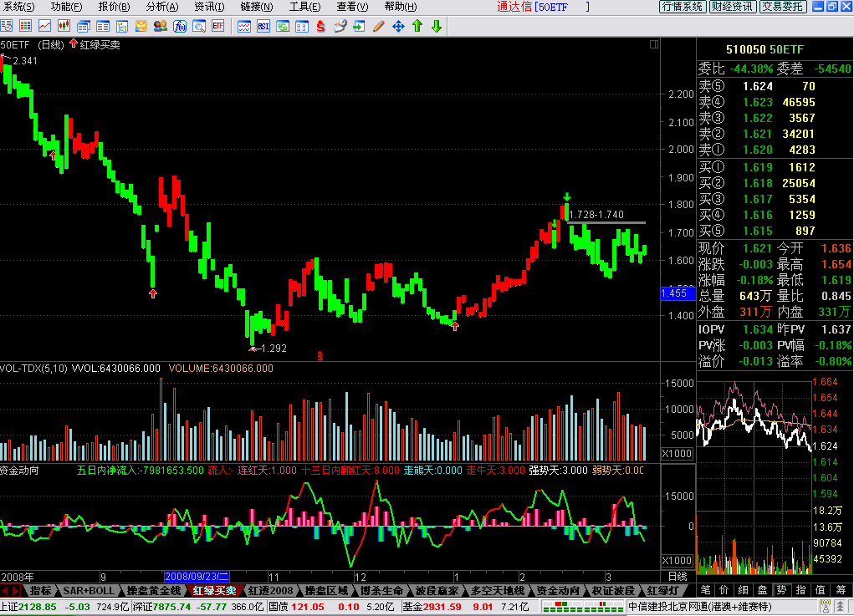Open the 分析(A) menu
The image size is (854, 616).
(x=161, y=7)
